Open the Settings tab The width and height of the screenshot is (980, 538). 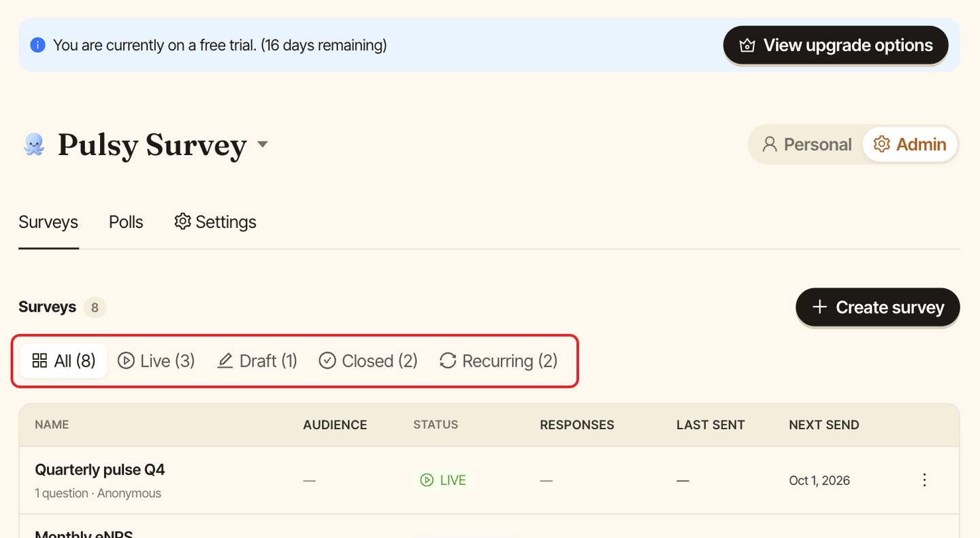coord(215,222)
